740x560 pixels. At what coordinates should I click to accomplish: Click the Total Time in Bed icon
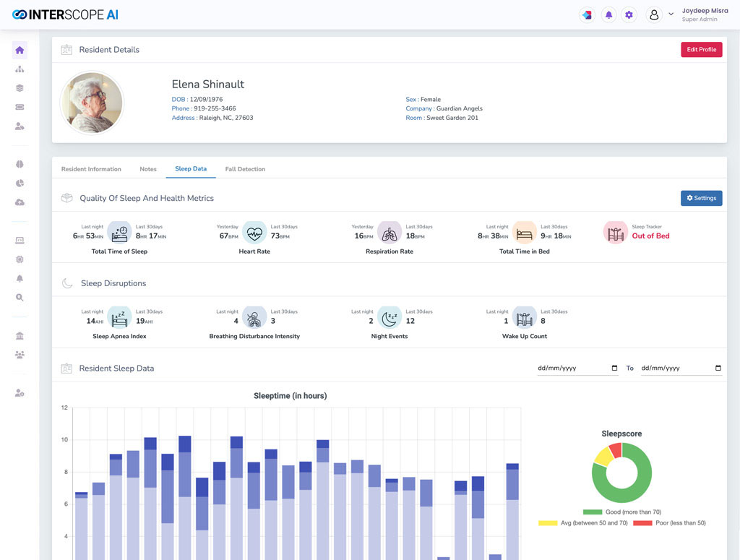click(x=525, y=233)
